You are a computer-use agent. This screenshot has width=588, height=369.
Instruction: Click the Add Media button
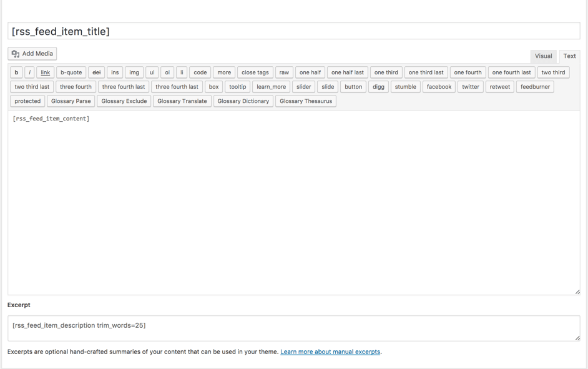click(32, 54)
